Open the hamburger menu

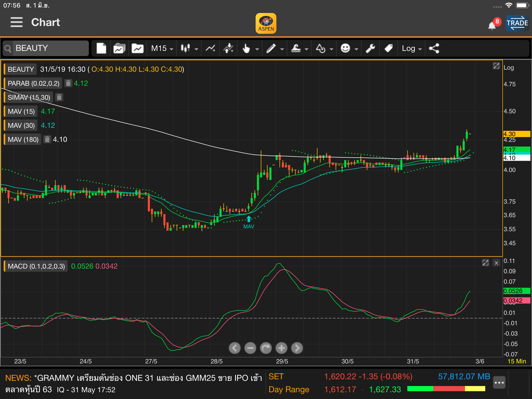click(x=16, y=22)
